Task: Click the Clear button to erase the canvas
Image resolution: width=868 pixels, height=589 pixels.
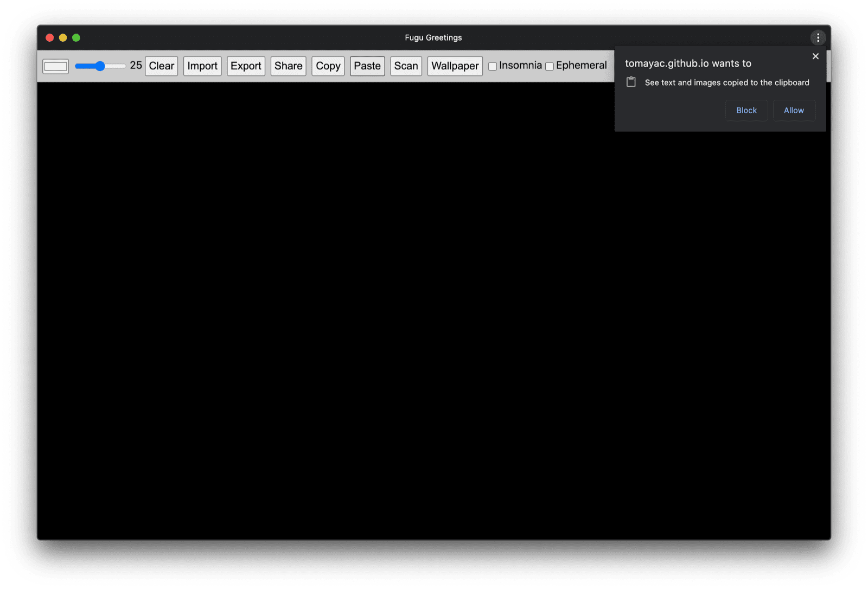Action: (x=161, y=66)
